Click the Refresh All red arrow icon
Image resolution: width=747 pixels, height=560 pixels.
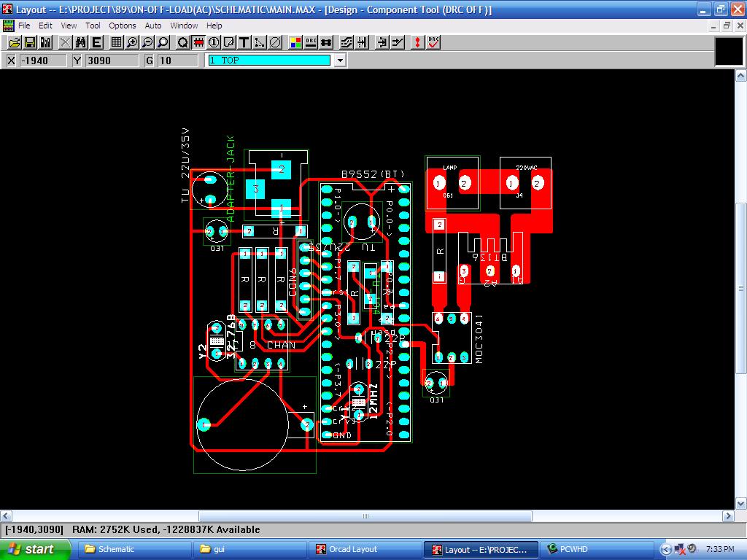(x=417, y=43)
